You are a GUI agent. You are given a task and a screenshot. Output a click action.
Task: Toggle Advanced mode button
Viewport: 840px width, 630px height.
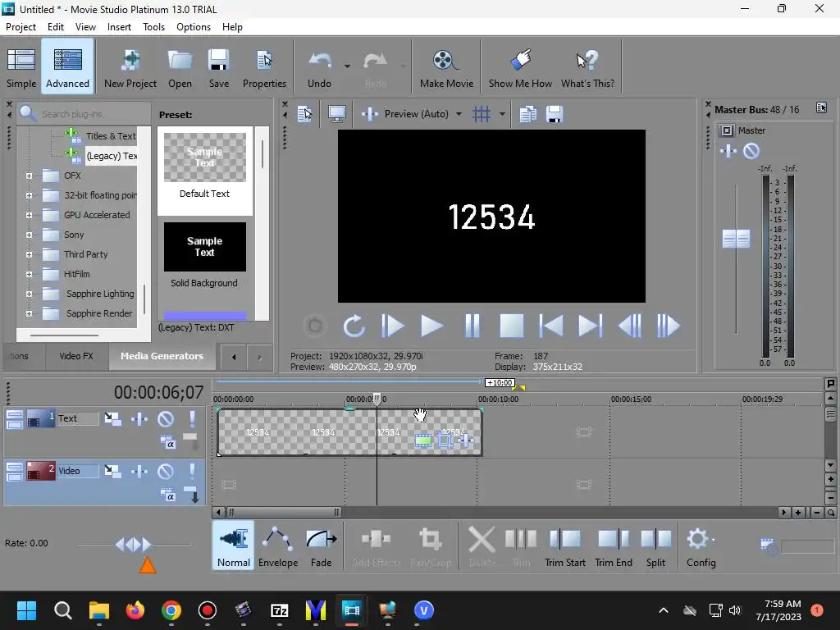tap(67, 66)
